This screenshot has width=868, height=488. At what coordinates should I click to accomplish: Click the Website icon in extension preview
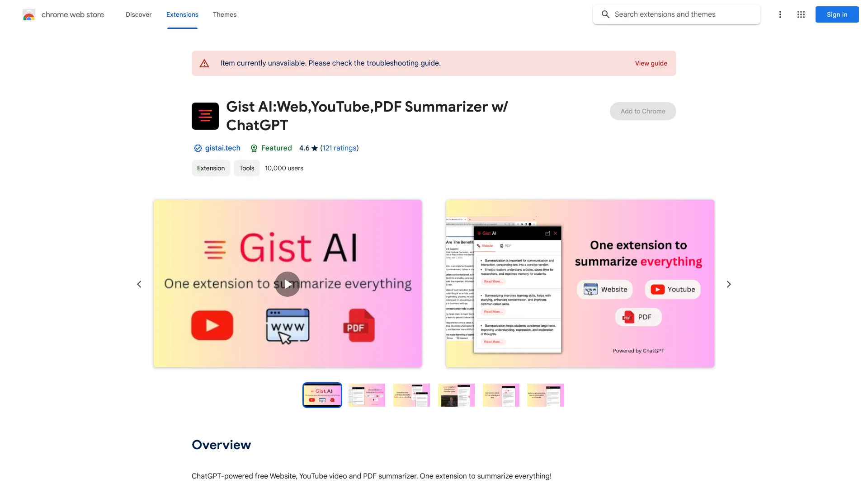tap(590, 289)
